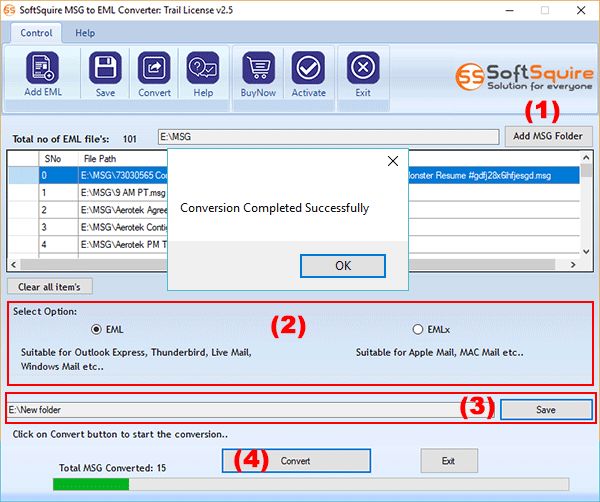Click the Total no of EML file's count 101
Viewport: 600px width, 502px height.
(130, 139)
